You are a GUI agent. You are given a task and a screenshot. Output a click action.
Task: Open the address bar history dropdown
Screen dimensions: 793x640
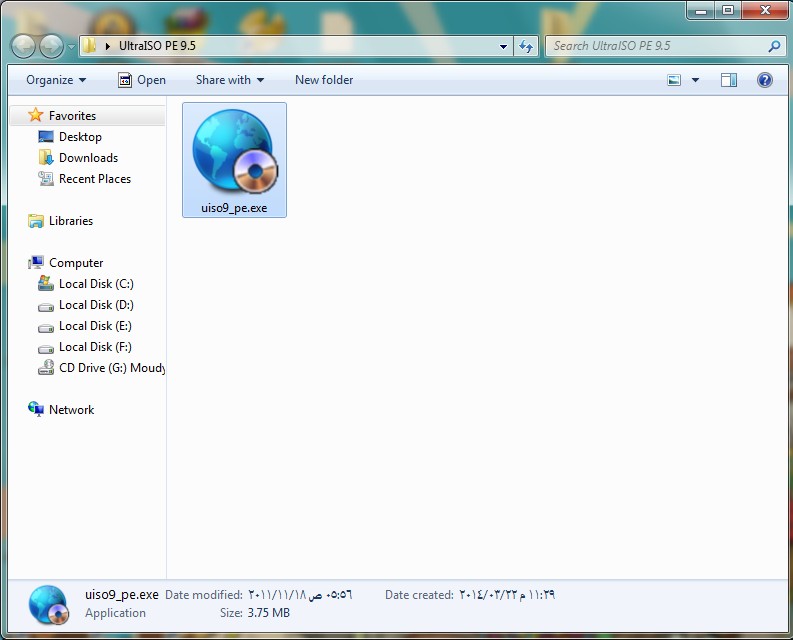(x=503, y=47)
